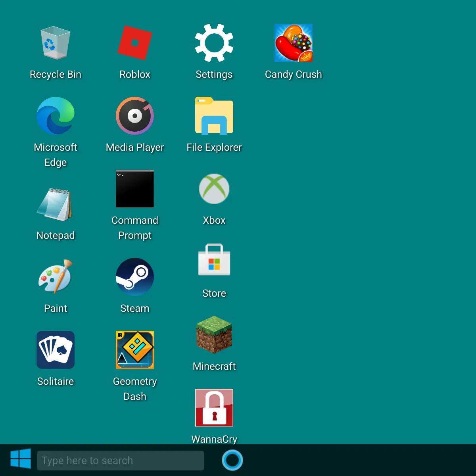Screen dimensions: 476x476
Task: Open the Store shopping bag icon
Action: pos(214,260)
